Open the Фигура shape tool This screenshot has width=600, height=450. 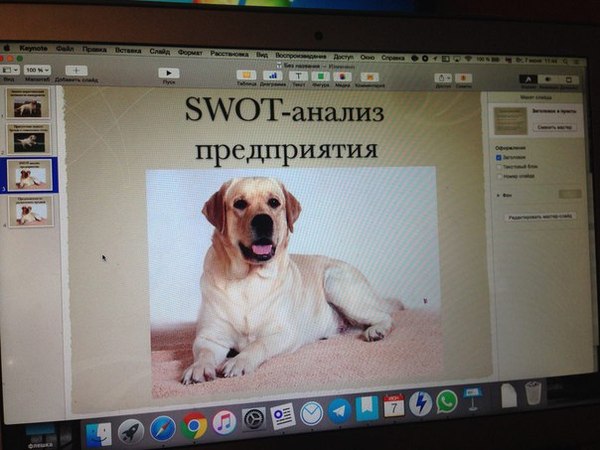coord(321,76)
